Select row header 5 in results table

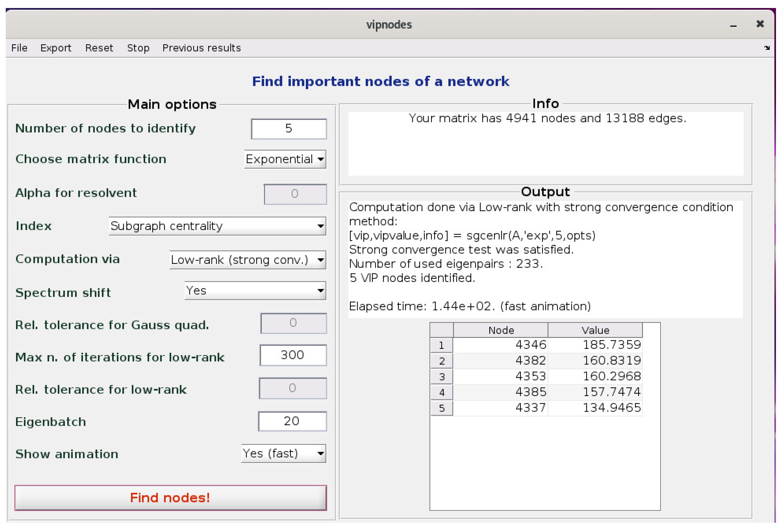pos(442,408)
